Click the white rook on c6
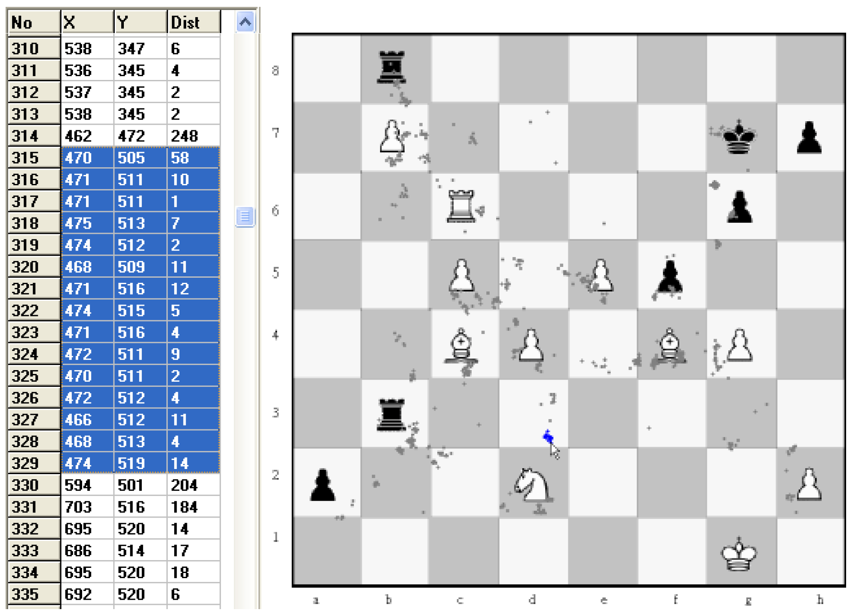The width and height of the screenshot is (853, 616). click(x=461, y=207)
